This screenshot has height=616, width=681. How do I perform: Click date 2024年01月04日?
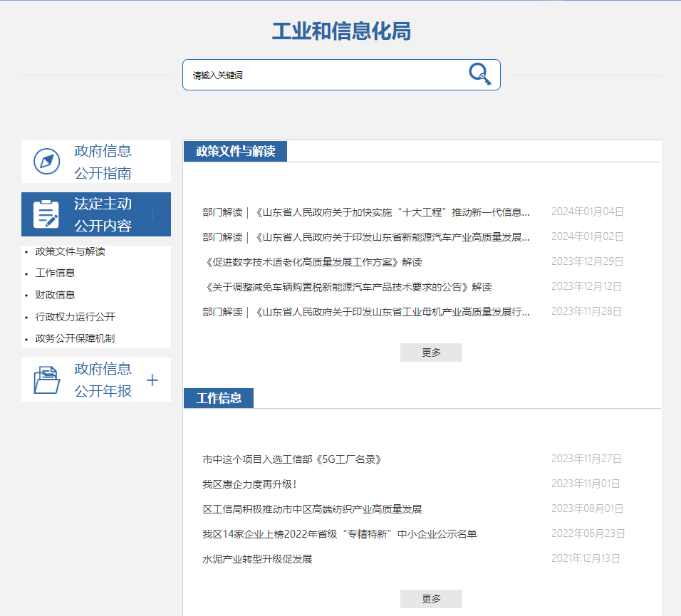pos(587,212)
